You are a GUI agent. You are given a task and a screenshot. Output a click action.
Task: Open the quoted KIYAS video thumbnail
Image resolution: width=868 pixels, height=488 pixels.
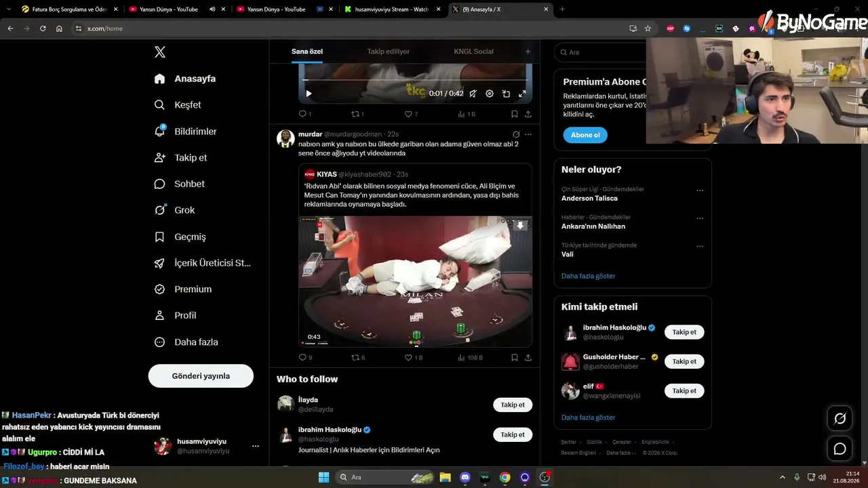(x=416, y=281)
